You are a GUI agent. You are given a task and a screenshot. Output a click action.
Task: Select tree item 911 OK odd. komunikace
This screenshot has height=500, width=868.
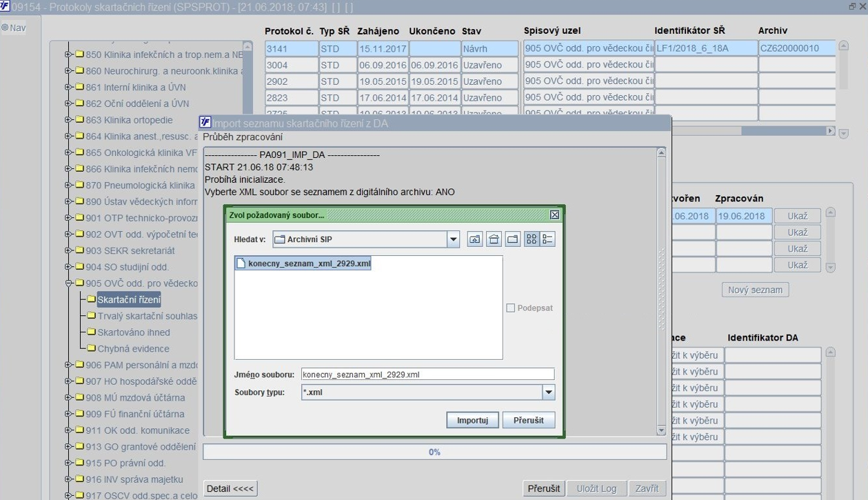[137, 430]
